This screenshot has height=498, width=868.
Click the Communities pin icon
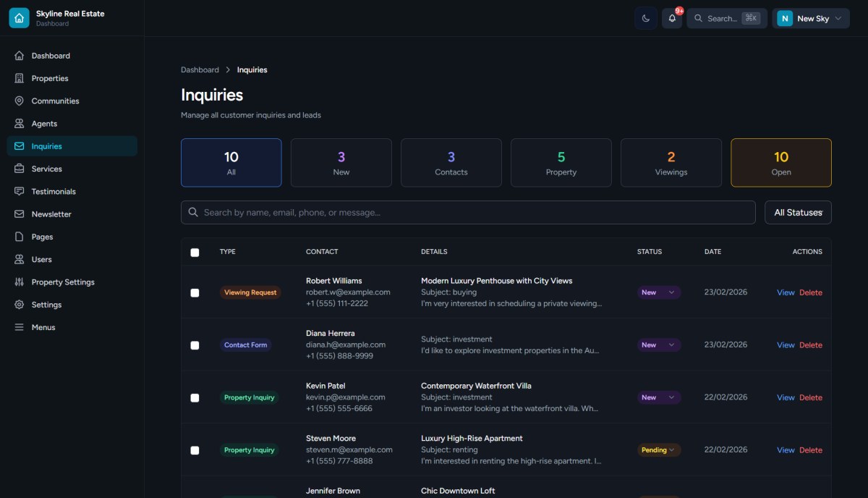[19, 101]
